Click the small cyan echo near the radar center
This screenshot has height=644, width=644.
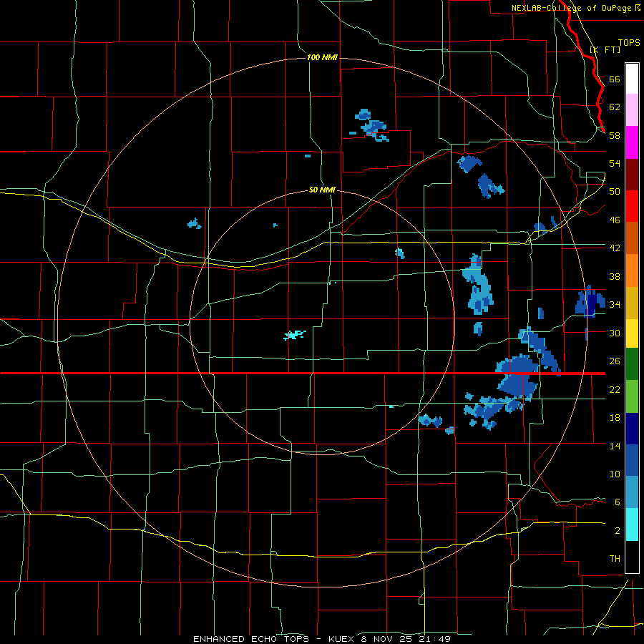tap(295, 335)
